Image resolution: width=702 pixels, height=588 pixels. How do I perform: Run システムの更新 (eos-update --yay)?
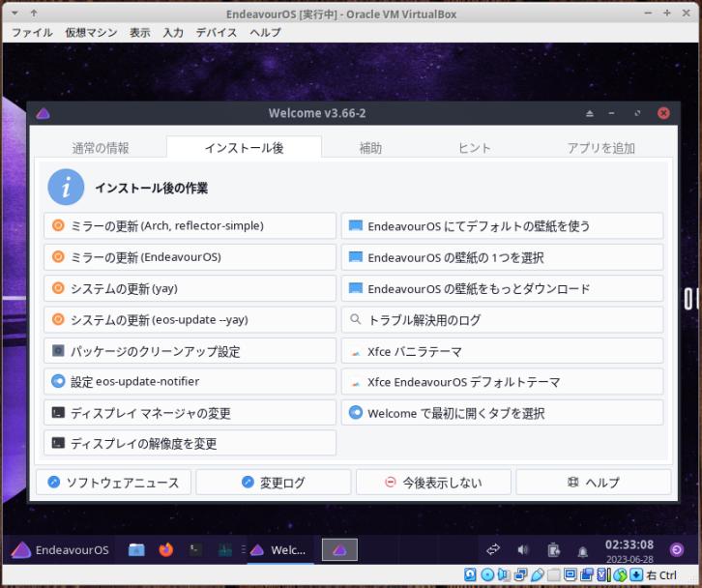click(190, 320)
